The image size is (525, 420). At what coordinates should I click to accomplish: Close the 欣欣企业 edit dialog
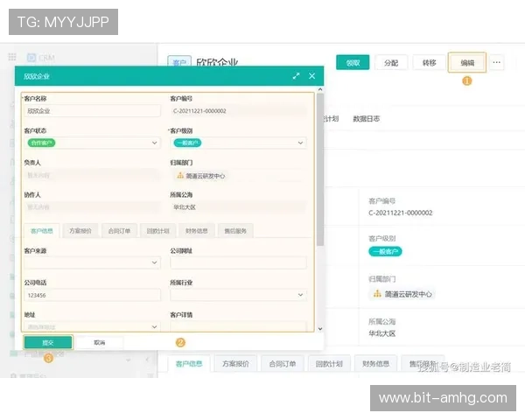coord(312,77)
